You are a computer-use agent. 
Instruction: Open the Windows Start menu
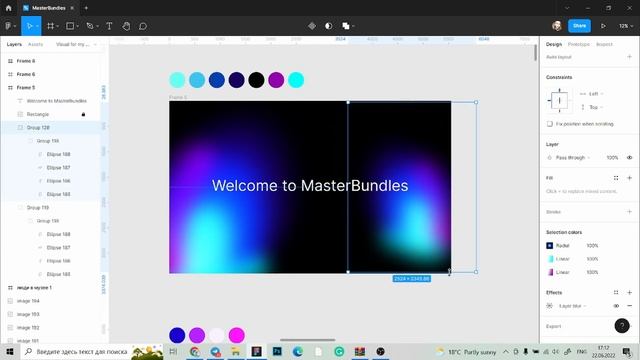[10, 351]
